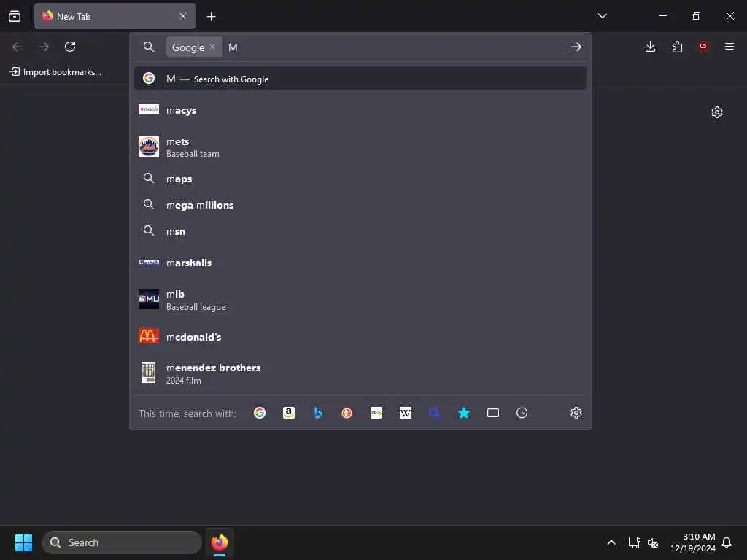The width and height of the screenshot is (747, 560).
Task: Search this time with Wikipedia icon
Action: [406, 413]
